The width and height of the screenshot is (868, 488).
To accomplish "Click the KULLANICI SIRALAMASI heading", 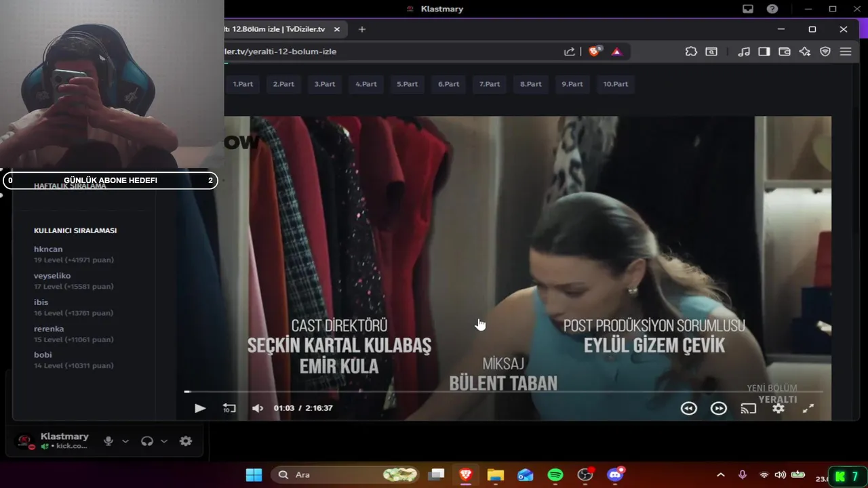I will 75,230.
